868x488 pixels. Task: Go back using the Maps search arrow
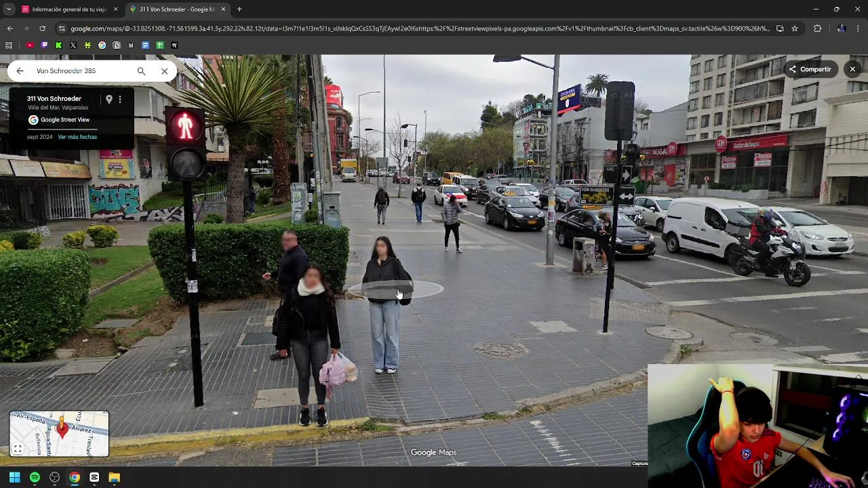pyautogui.click(x=20, y=70)
